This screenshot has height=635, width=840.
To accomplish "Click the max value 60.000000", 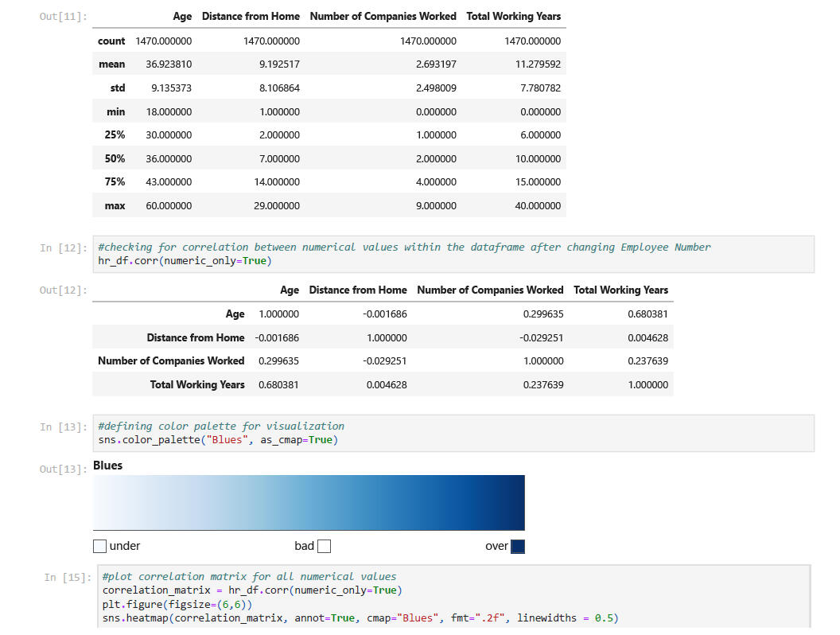I will pos(169,206).
